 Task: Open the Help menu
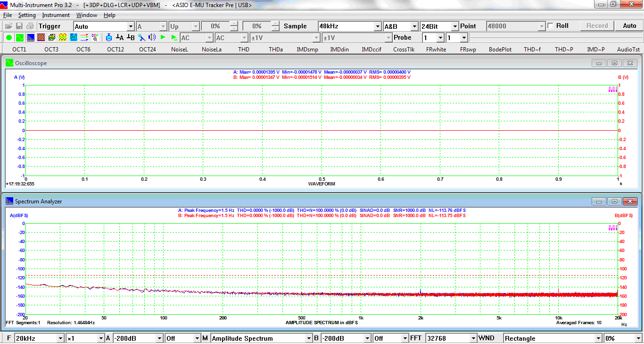click(x=109, y=15)
